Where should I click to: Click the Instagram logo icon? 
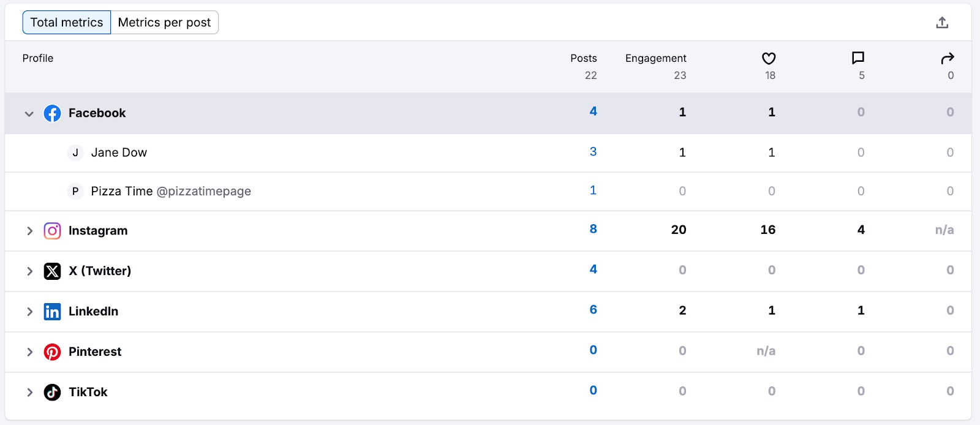point(52,231)
